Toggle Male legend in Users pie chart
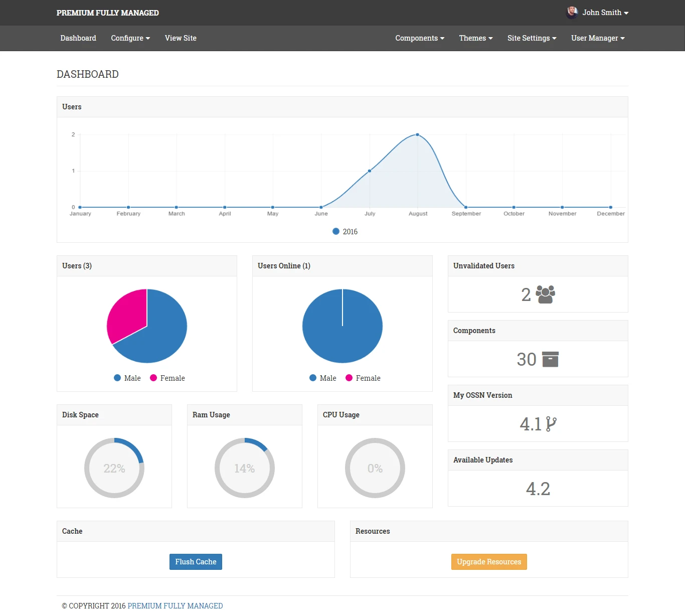The height and width of the screenshot is (616, 685). (x=127, y=378)
